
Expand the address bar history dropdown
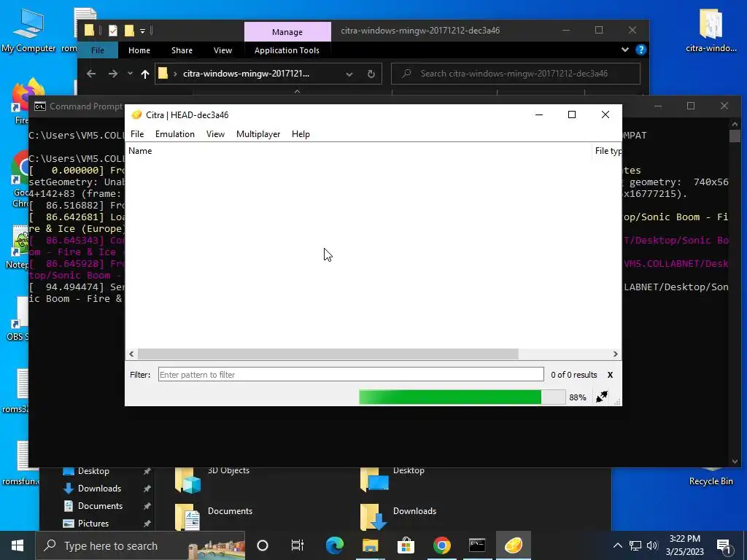pyautogui.click(x=349, y=74)
